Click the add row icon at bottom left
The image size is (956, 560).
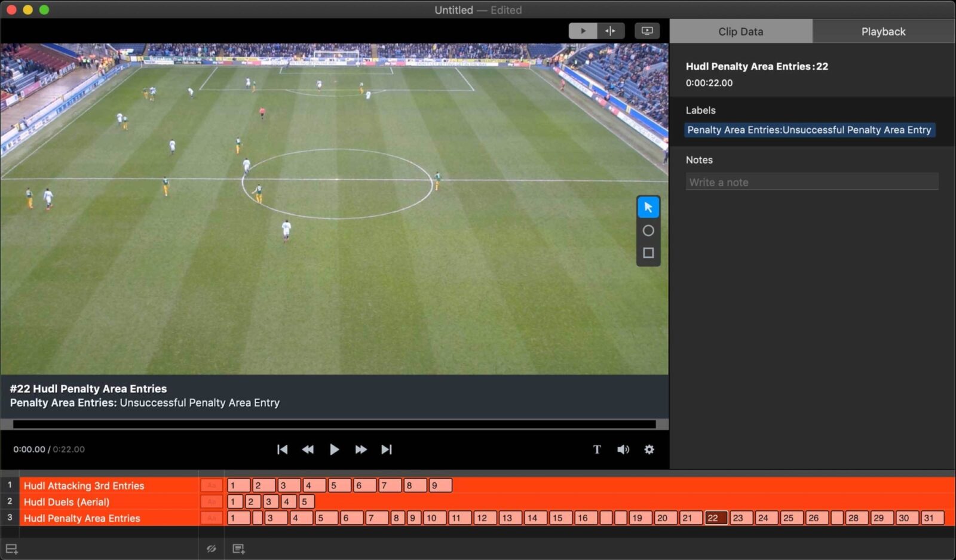[x=12, y=548]
